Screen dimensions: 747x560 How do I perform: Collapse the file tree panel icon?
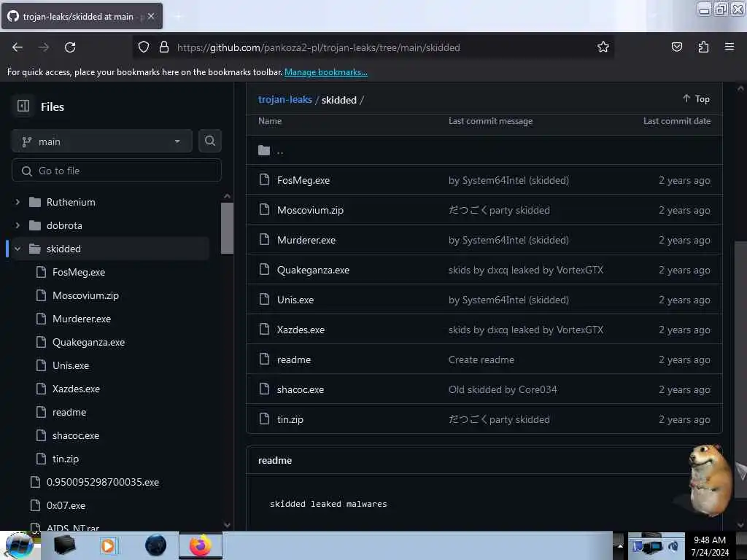(x=23, y=106)
